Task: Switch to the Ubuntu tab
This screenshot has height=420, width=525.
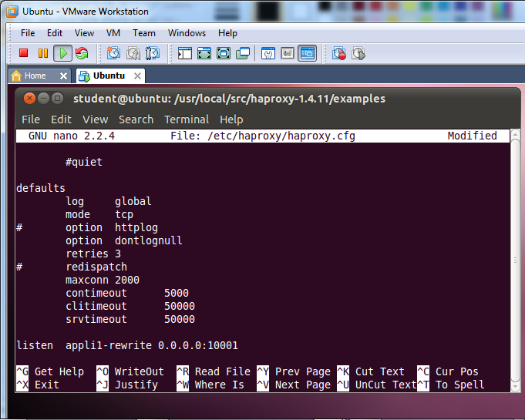Action: [x=110, y=76]
